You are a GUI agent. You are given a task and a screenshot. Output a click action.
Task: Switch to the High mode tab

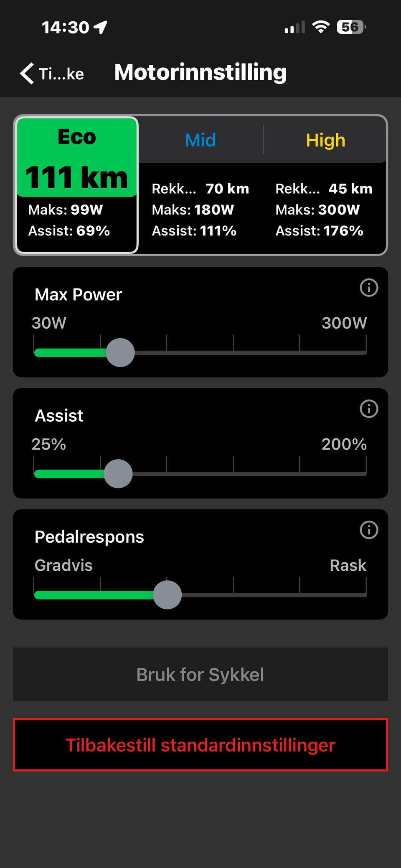tap(325, 140)
